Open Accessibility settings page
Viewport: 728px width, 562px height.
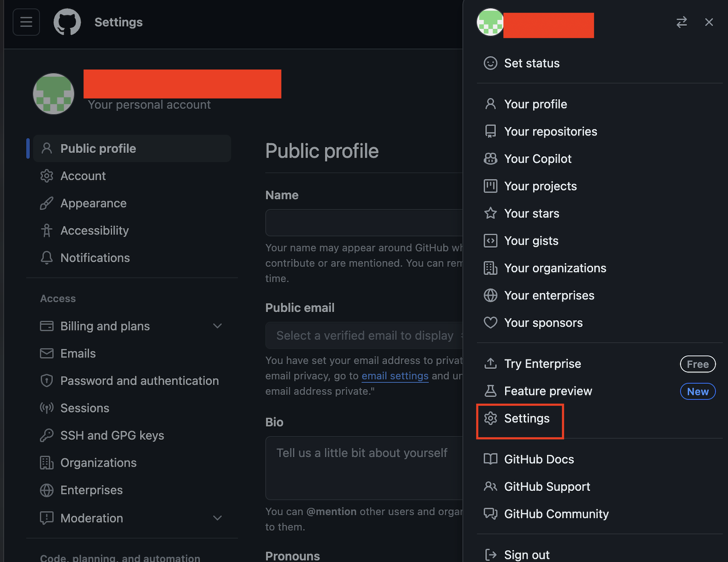coord(132,231)
